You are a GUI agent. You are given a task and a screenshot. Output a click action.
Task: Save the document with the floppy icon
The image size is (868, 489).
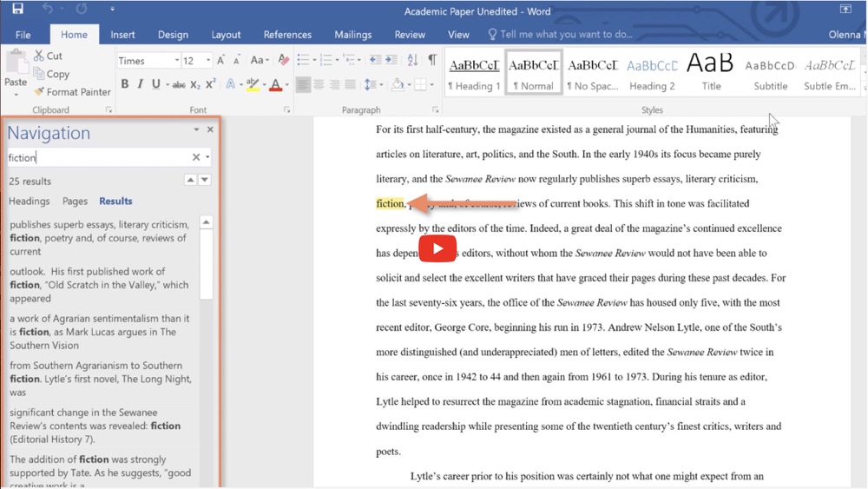pyautogui.click(x=17, y=9)
